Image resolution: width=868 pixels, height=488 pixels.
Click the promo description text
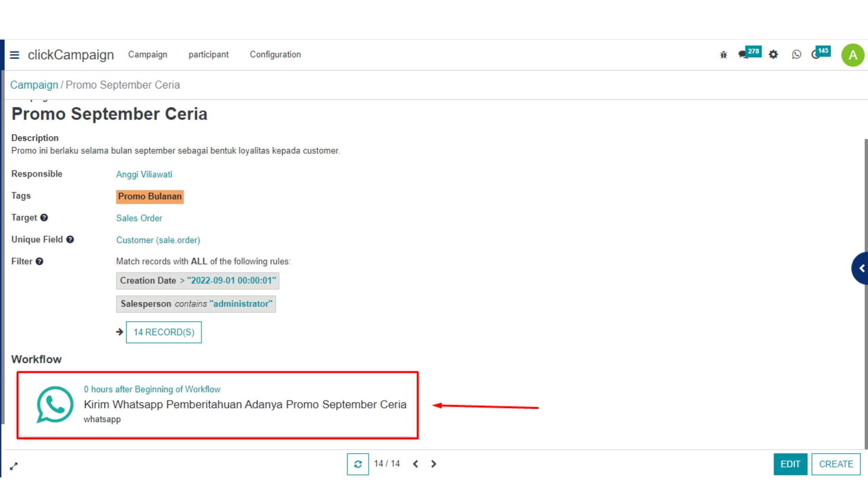(x=175, y=151)
